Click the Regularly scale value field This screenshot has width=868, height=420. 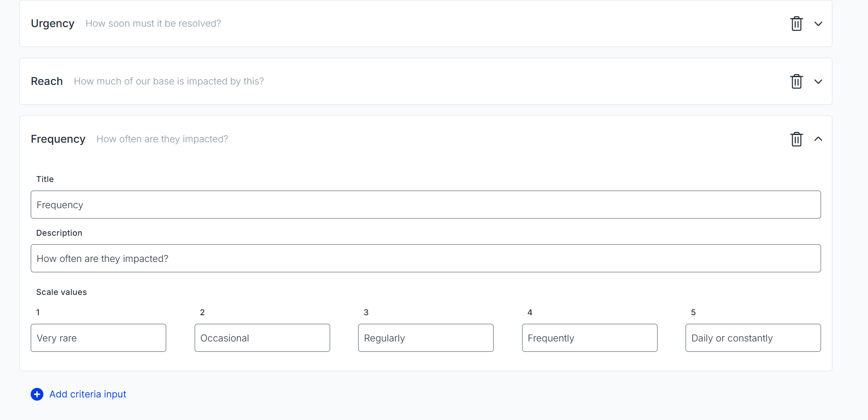pos(425,338)
